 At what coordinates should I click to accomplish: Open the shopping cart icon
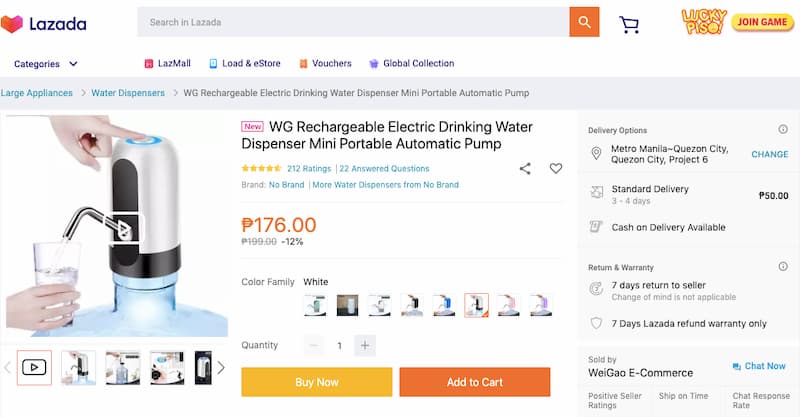click(x=629, y=24)
